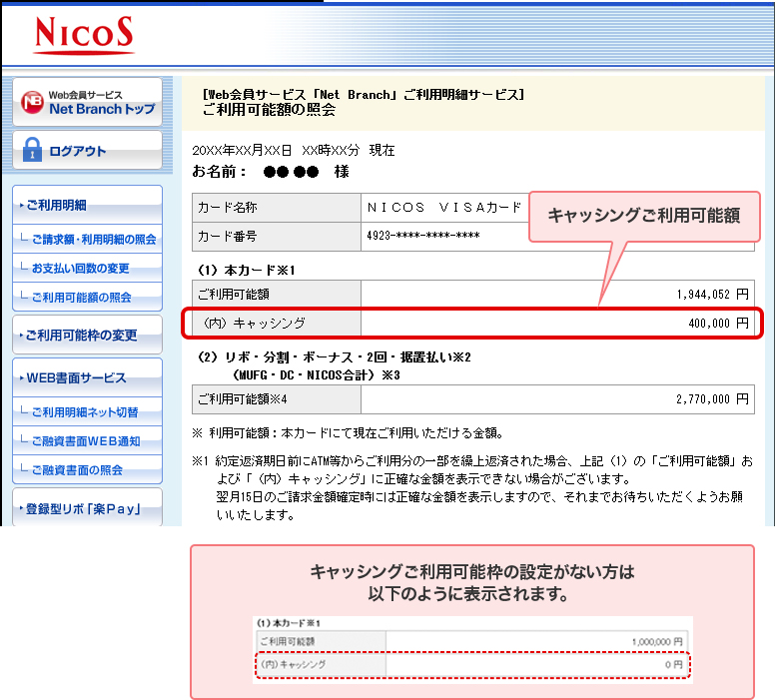Open ご請求額・利用明細の照会 link
This screenshot has width=777, height=700.
pyautogui.click(x=93, y=240)
